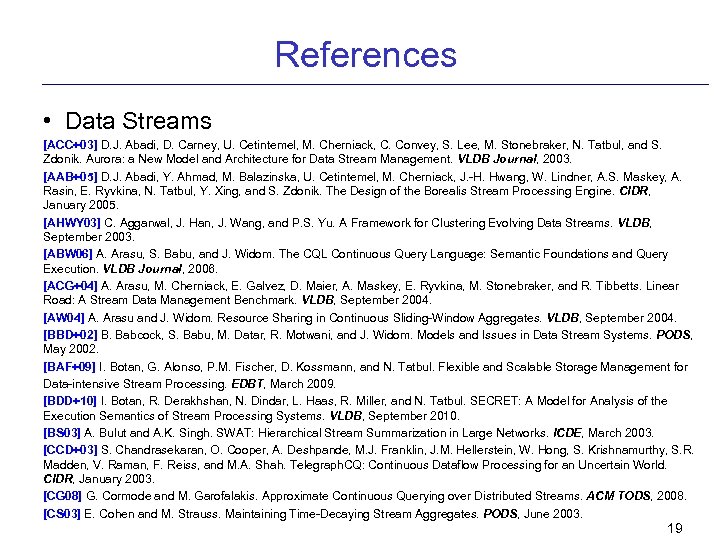Click the [CG08] citation key

click(x=62, y=496)
